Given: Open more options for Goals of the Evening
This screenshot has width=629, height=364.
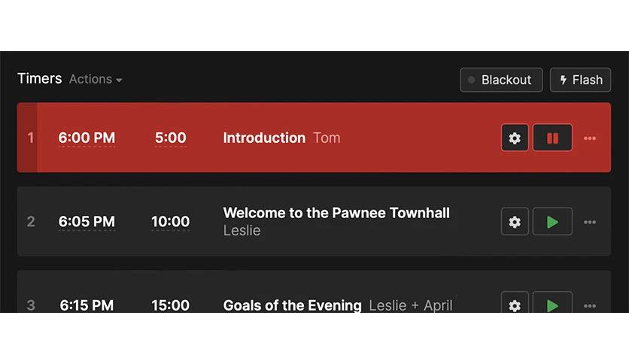Looking at the screenshot, I should coord(590,306).
